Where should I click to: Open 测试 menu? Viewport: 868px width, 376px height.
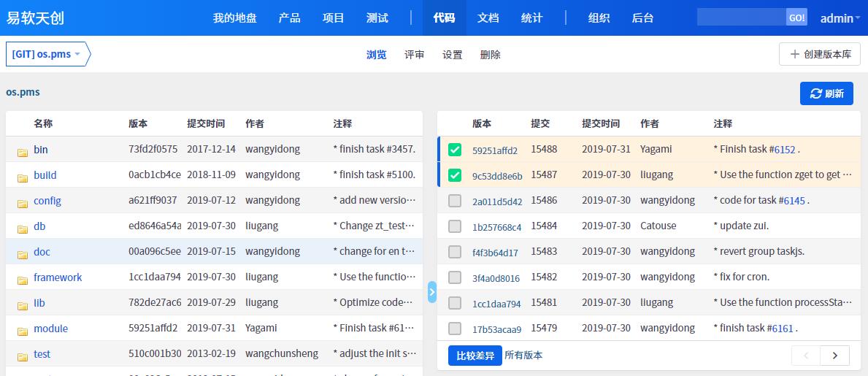pyautogui.click(x=377, y=18)
